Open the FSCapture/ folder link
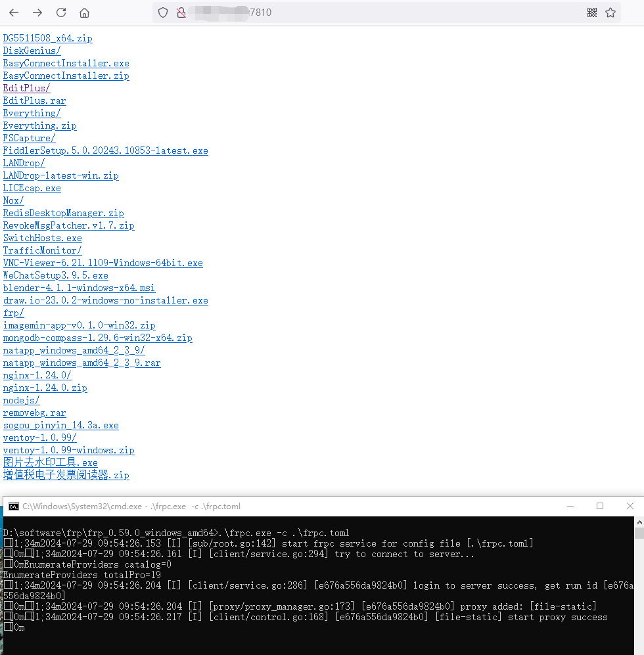The width and height of the screenshot is (644, 655). coord(30,138)
